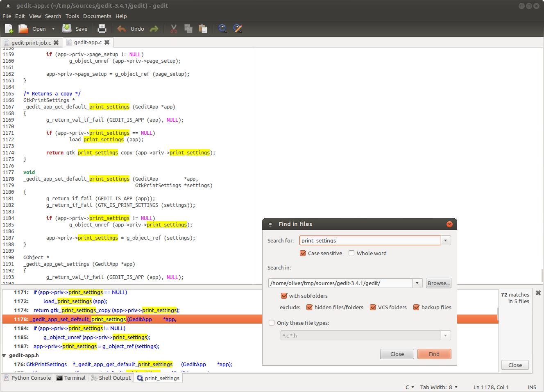The image size is (544, 392).
Task: Open the Edit menu
Action: [20, 16]
